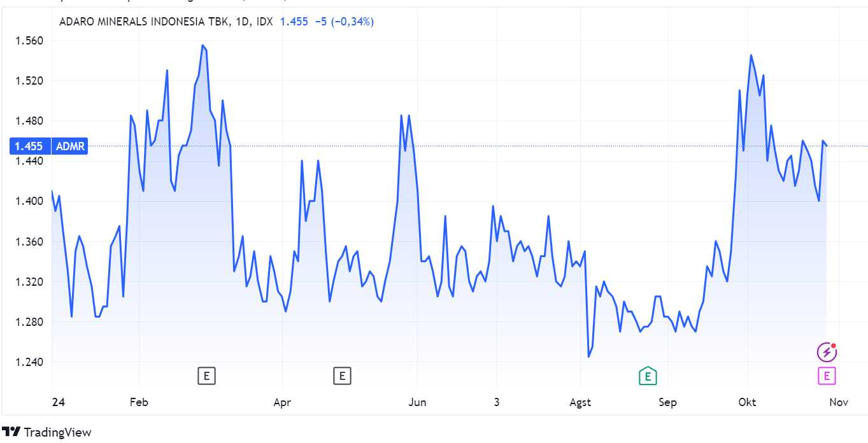Click the Okt label on time axis
Screen dimensions: 868x443
point(747,402)
